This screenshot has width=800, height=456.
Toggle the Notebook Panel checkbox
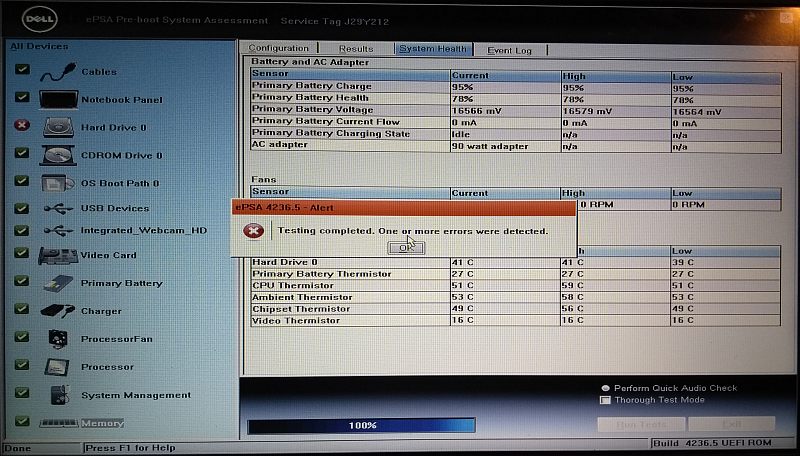pyautogui.click(x=22, y=97)
